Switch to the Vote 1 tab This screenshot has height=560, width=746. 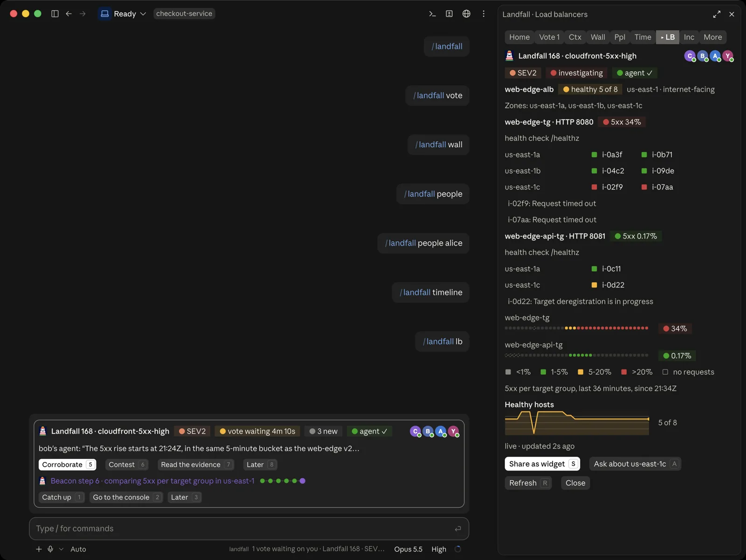click(x=549, y=37)
